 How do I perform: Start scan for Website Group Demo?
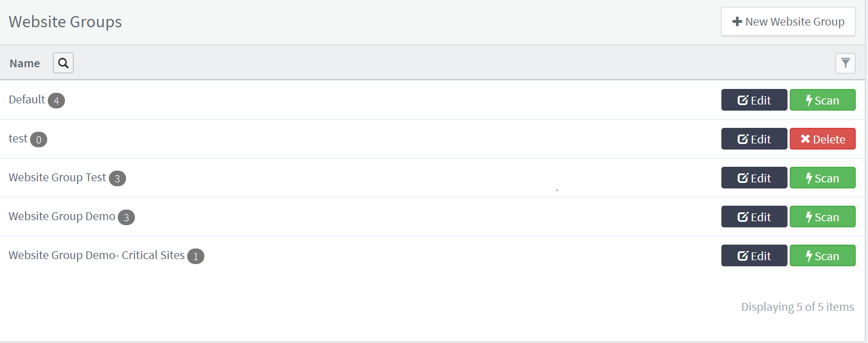click(822, 217)
